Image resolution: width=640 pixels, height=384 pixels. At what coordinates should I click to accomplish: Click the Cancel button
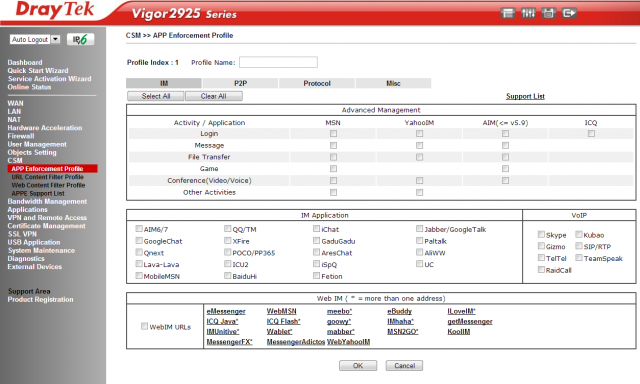404,366
